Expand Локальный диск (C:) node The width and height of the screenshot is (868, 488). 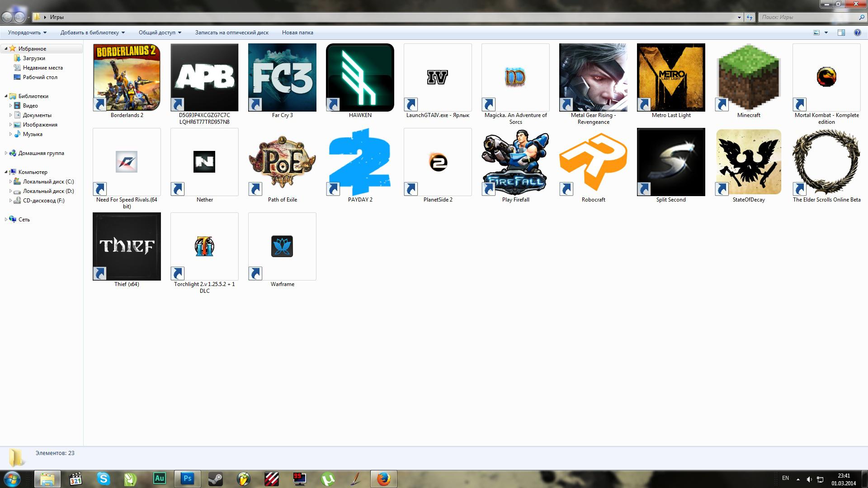coord(10,182)
